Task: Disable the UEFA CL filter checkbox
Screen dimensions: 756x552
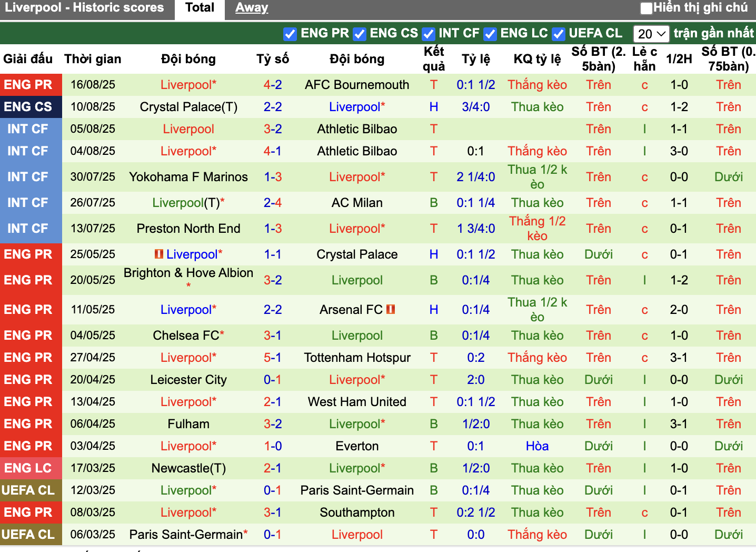Action: pyautogui.click(x=559, y=34)
